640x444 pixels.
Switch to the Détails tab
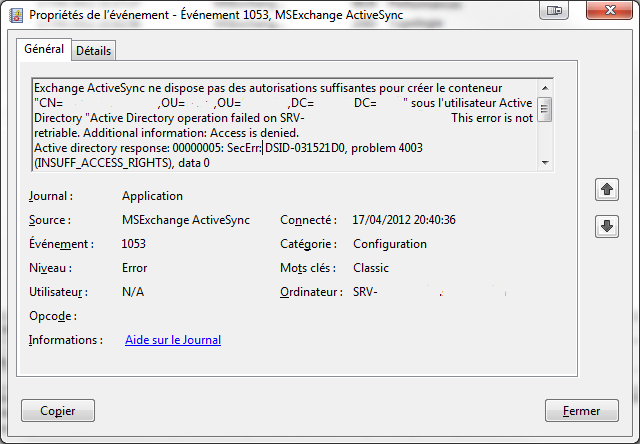(x=93, y=51)
